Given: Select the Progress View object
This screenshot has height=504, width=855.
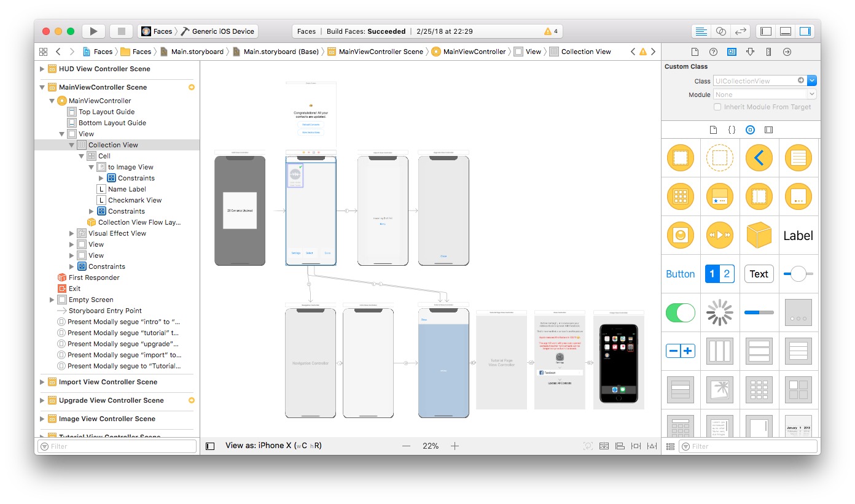Looking at the screenshot, I should [x=759, y=312].
